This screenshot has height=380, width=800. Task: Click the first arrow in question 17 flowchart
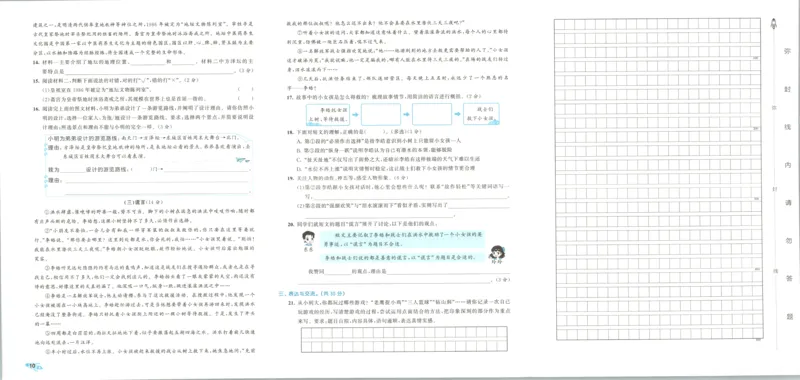click(x=356, y=115)
